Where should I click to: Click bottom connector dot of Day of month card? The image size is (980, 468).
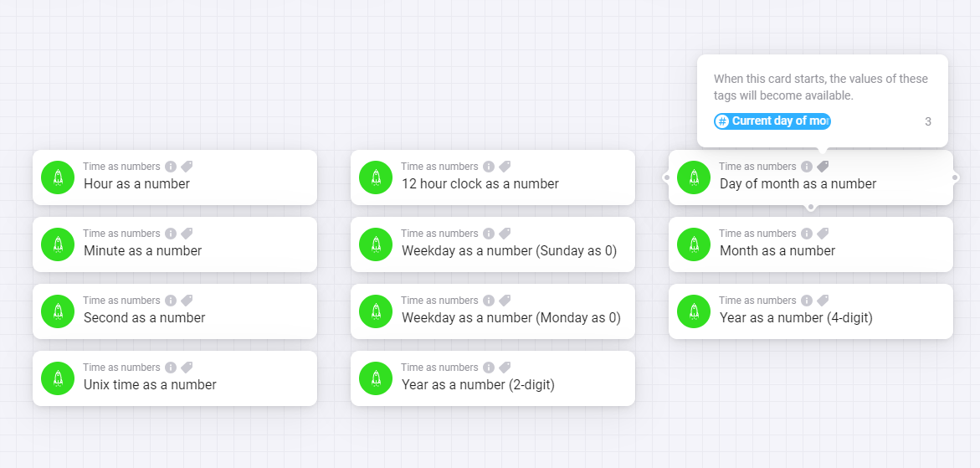click(x=810, y=206)
